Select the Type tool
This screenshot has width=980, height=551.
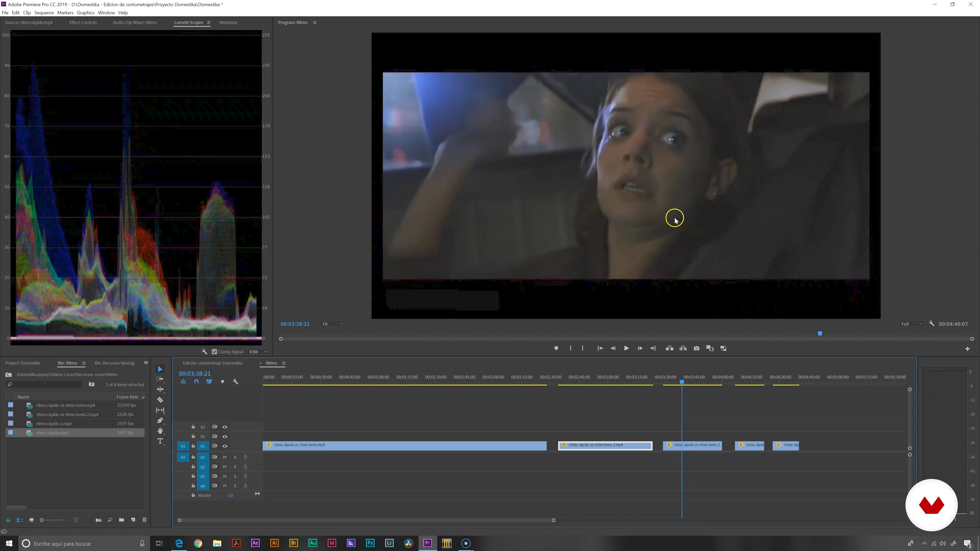160,441
